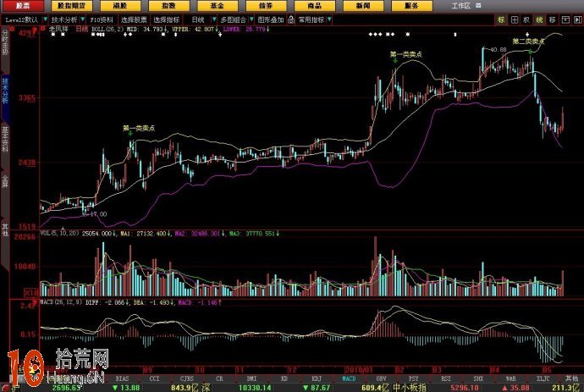Go to the 债券 bonds tab

pos(266,6)
